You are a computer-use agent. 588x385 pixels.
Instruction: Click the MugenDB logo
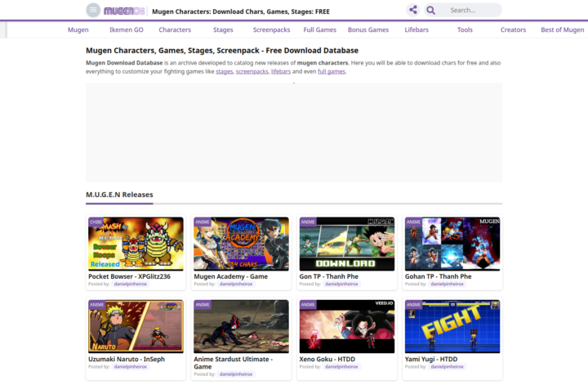coord(124,11)
